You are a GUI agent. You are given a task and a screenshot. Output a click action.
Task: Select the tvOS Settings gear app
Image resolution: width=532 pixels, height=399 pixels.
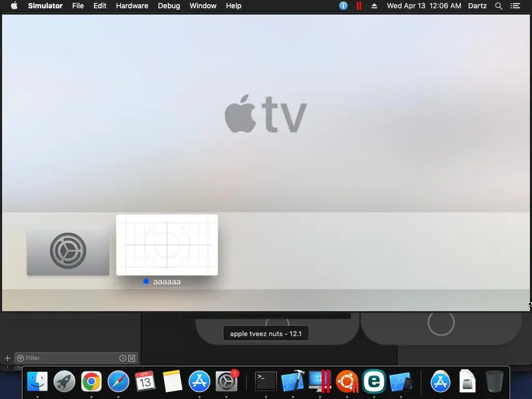pyautogui.click(x=68, y=251)
